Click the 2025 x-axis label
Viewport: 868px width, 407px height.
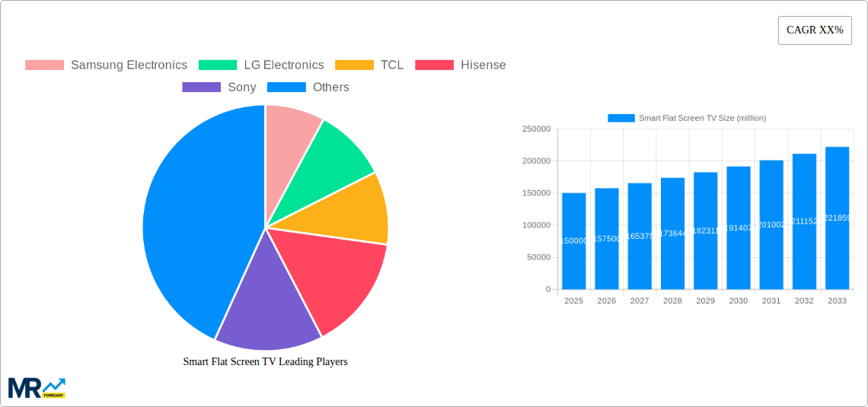coord(573,300)
